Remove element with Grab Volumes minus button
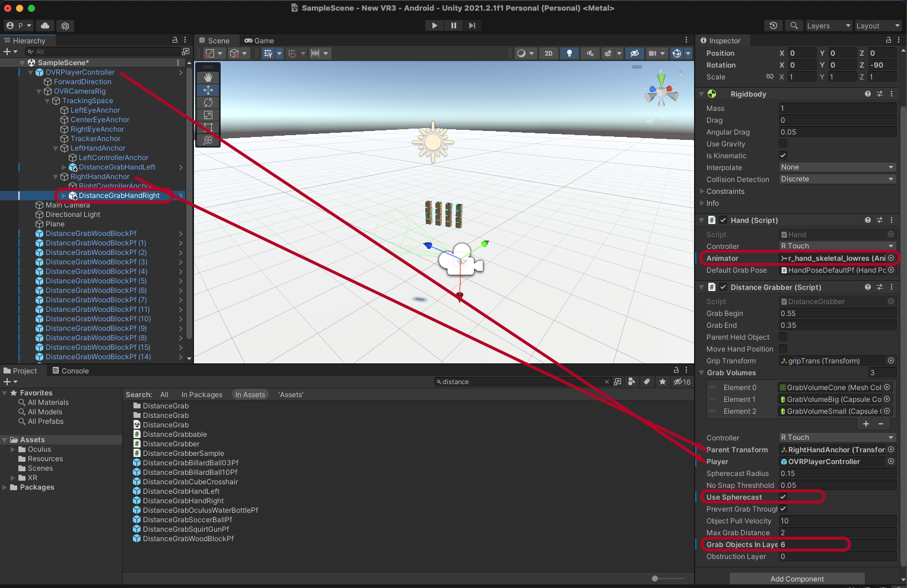This screenshot has height=588, width=907. point(881,424)
